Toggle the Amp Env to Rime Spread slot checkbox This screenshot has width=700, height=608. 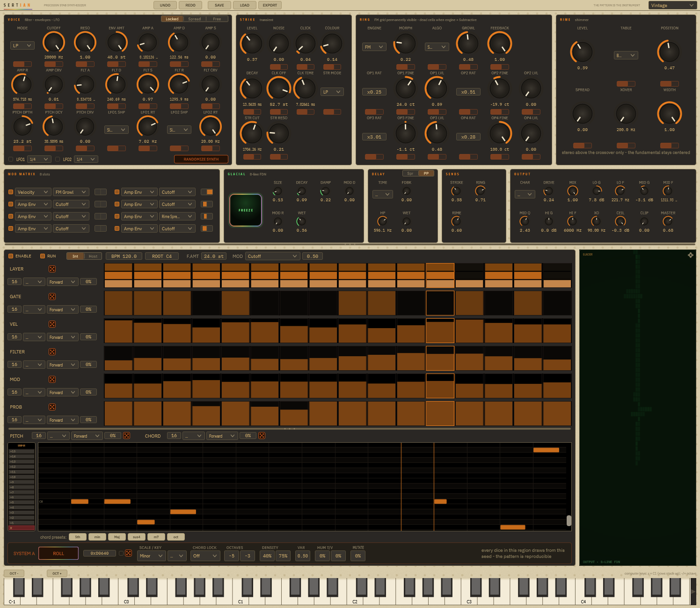117,216
